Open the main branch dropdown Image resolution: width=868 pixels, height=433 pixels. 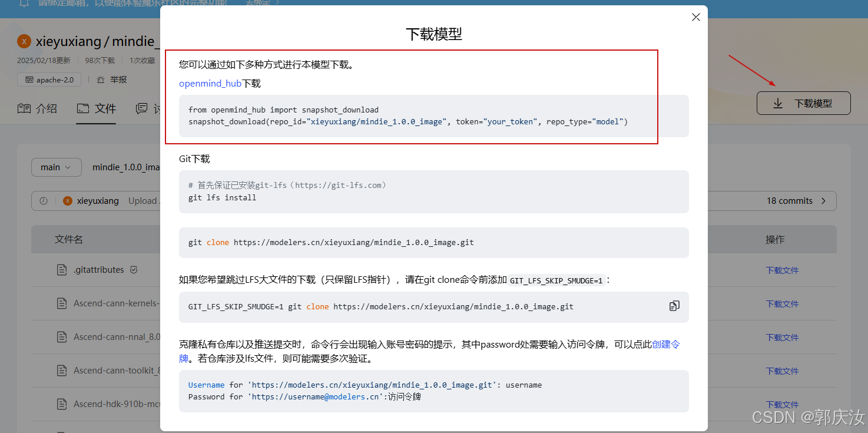coord(56,167)
